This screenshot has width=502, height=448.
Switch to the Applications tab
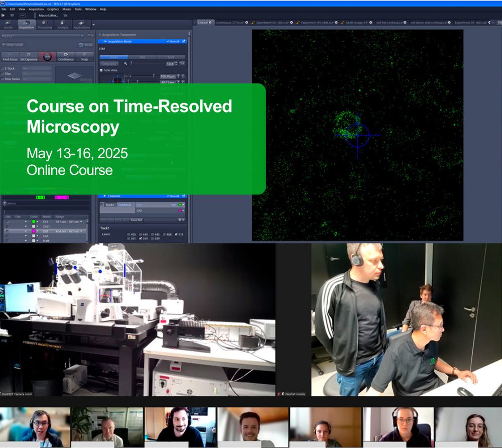click(x=82, y=25)
